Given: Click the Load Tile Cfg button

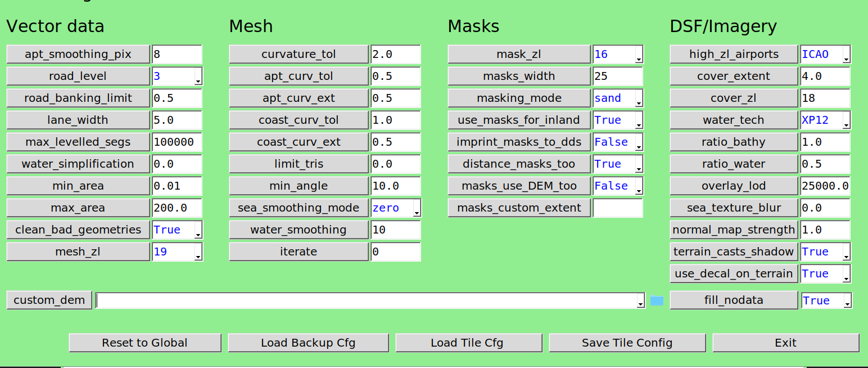Looking at the screenshot, I should [468, 343].
